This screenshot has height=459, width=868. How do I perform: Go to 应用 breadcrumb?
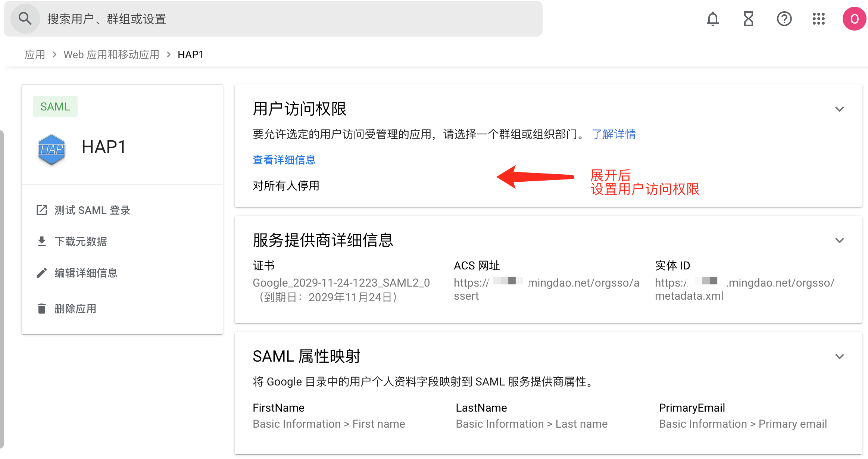pos(35,55)
